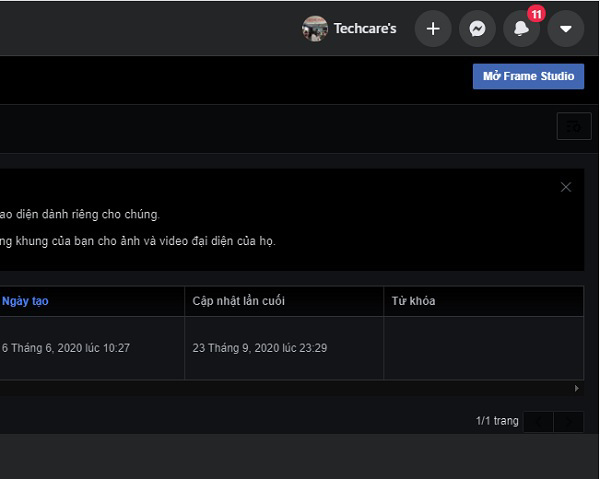Expand the account dropdown arrow

tap(565, 29)
